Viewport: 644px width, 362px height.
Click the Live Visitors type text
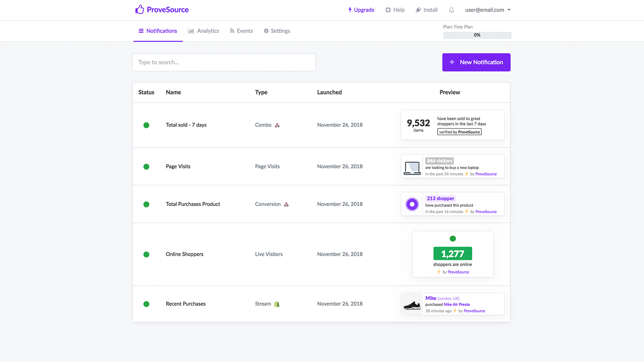click(269, 254)
